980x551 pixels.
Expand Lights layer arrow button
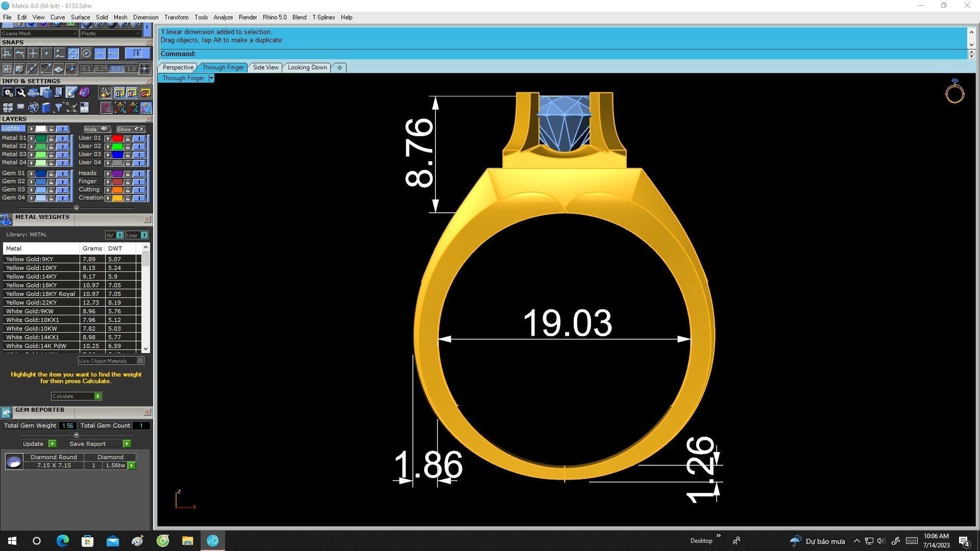pos(32,129)
